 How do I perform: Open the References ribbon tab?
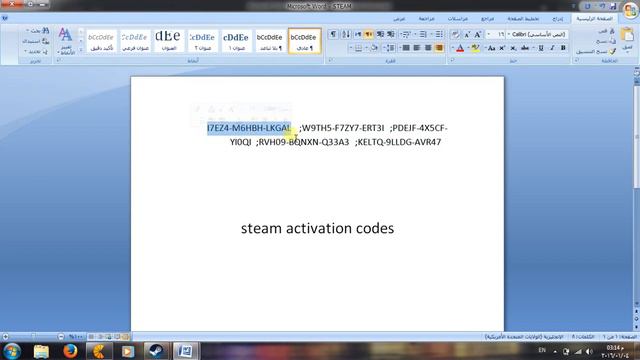click(487, 19)
